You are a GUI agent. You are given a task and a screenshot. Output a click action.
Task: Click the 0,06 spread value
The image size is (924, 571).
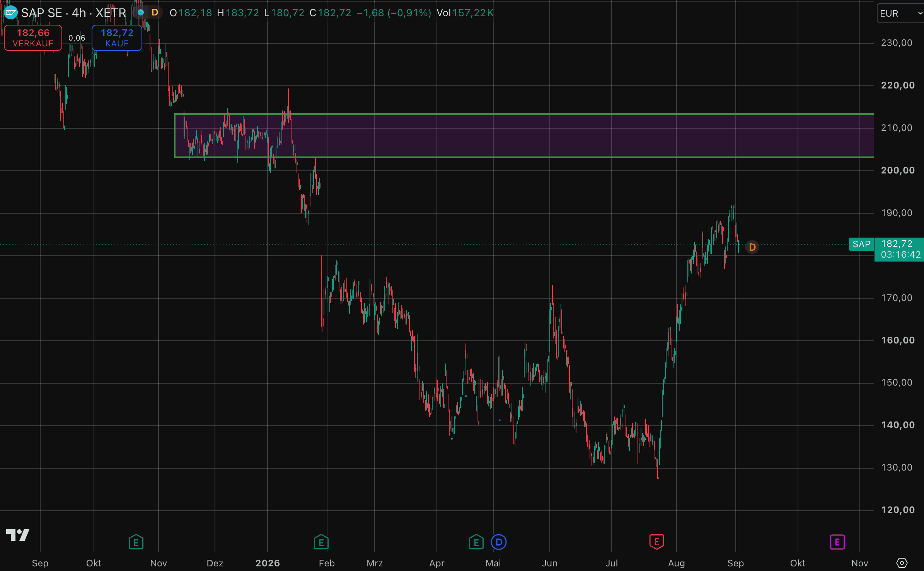tap(77, 38)
